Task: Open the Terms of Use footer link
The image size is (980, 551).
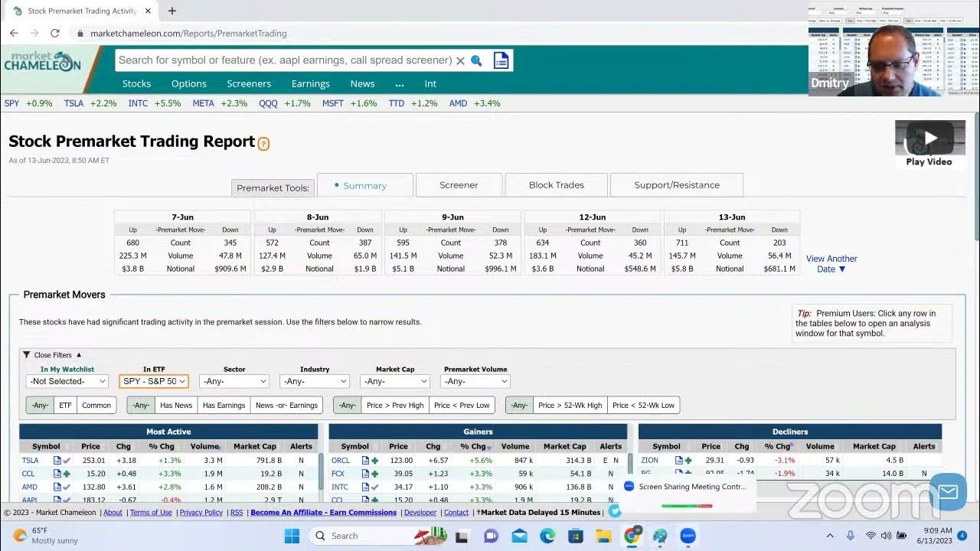Action: coord(151,513)
